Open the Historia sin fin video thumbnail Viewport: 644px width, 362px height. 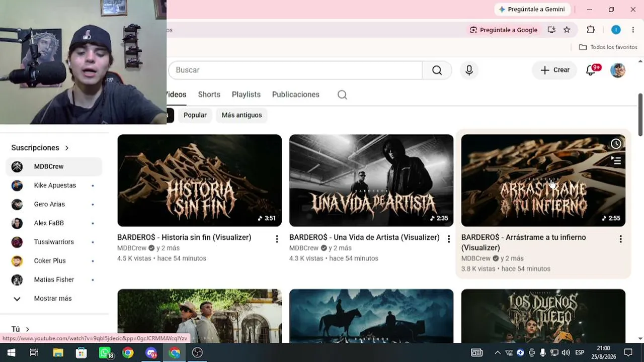click(x=199, y=180)
